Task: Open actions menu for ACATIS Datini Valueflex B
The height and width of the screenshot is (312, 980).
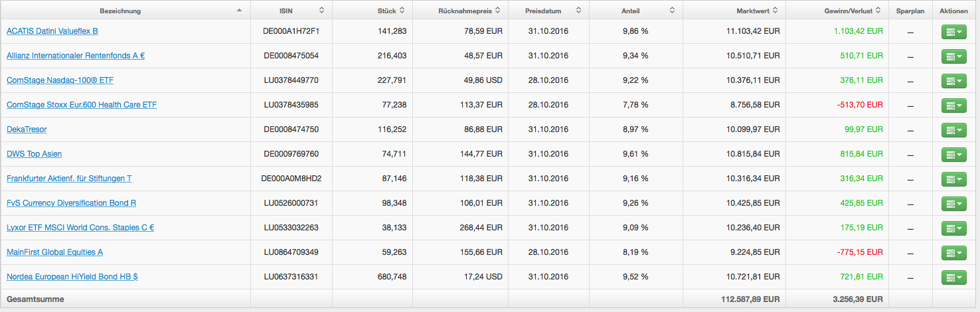Action: [954, 32]
